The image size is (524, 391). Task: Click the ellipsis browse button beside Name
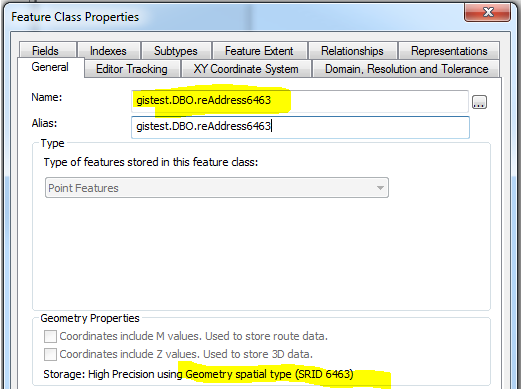479,102
